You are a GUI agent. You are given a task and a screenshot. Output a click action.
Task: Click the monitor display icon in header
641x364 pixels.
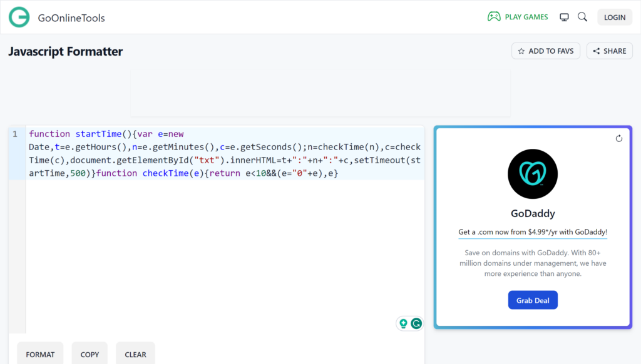point(564,17)
